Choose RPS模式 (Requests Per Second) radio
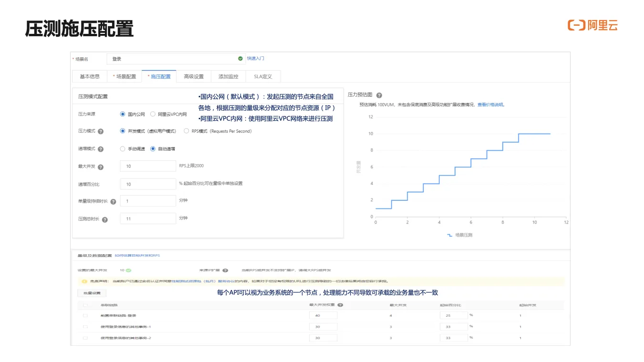 pos(187,131)
